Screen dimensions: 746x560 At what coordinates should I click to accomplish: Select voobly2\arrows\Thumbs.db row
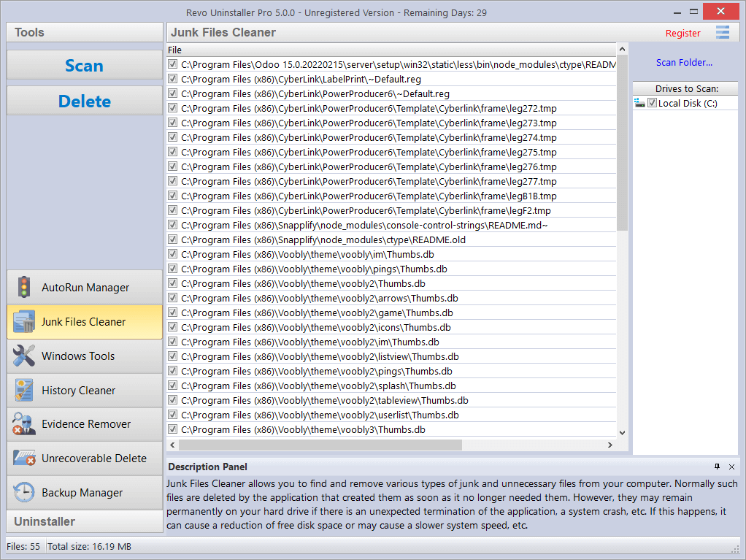(x=391, y=298)
